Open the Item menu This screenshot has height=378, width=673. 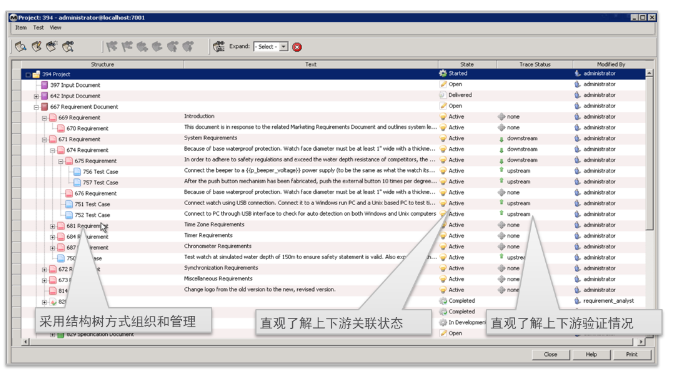click(21, 27)
